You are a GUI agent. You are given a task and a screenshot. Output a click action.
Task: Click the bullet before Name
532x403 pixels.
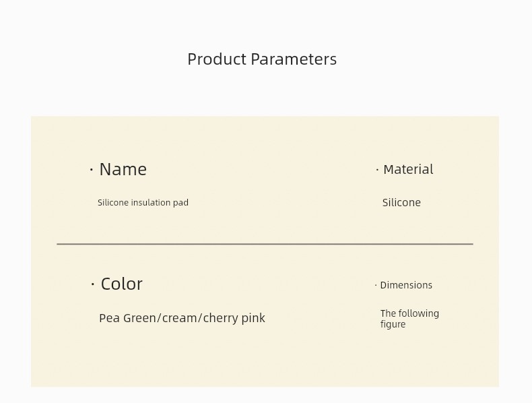pos(92,169)
